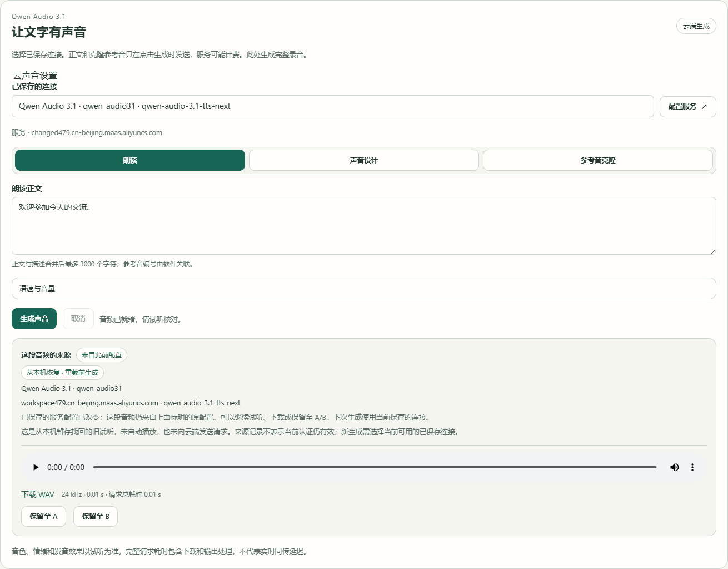Click 生成声音 button
This screenshot has height=569, width=728.
coord(34,319)
